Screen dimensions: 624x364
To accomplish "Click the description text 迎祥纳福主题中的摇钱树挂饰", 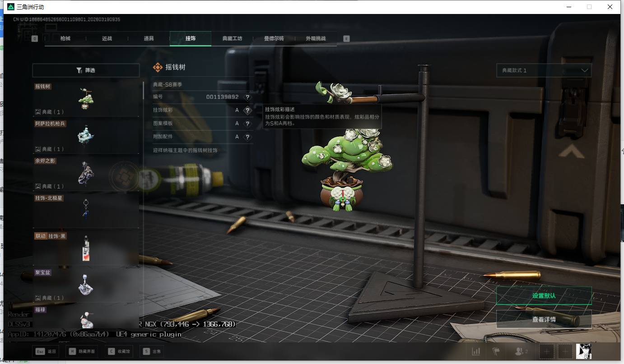I will point(185,150).
